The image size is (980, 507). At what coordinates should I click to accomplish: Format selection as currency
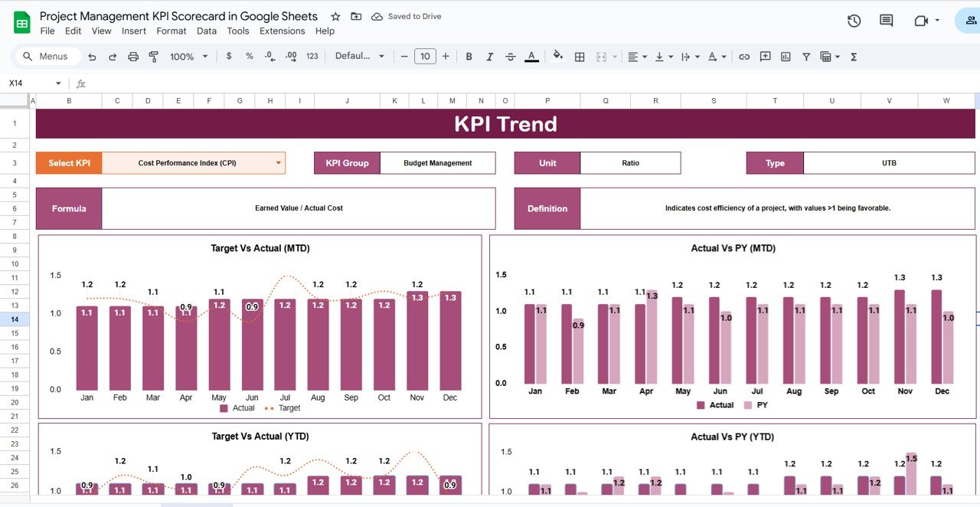point(230,56)
